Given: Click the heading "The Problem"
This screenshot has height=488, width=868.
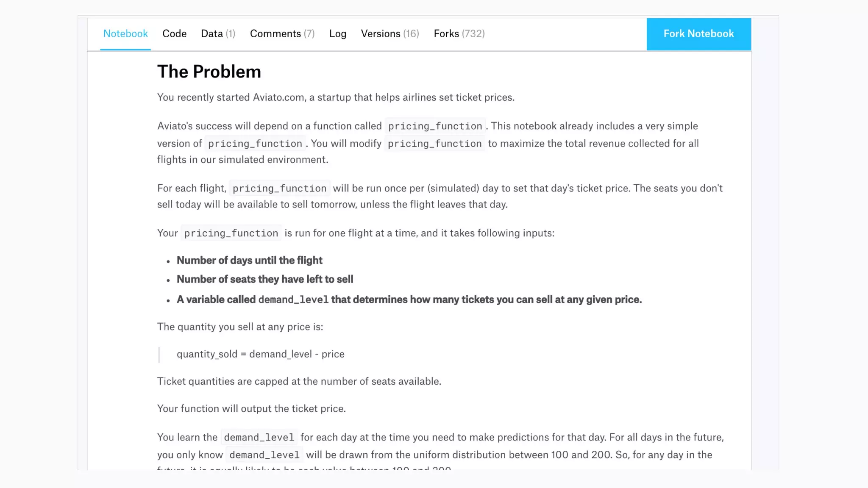Looking at the screenshot, I should click(209, 72).
